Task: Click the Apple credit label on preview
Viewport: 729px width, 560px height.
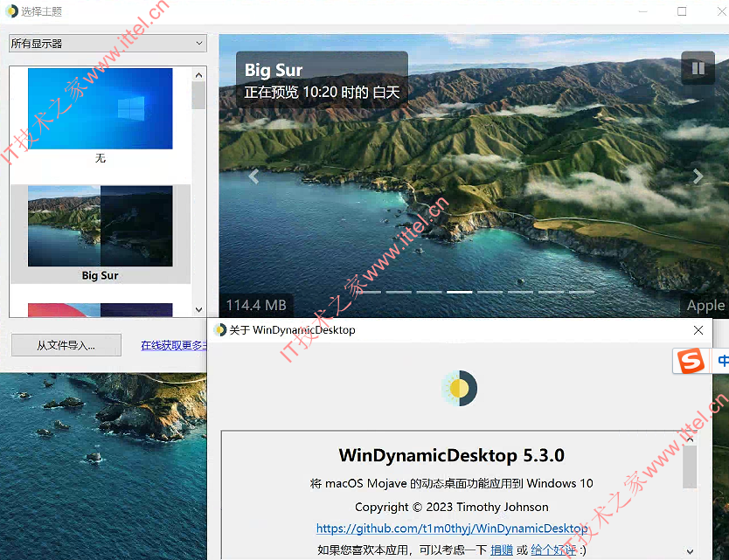Action: click(x=705, y=305)
